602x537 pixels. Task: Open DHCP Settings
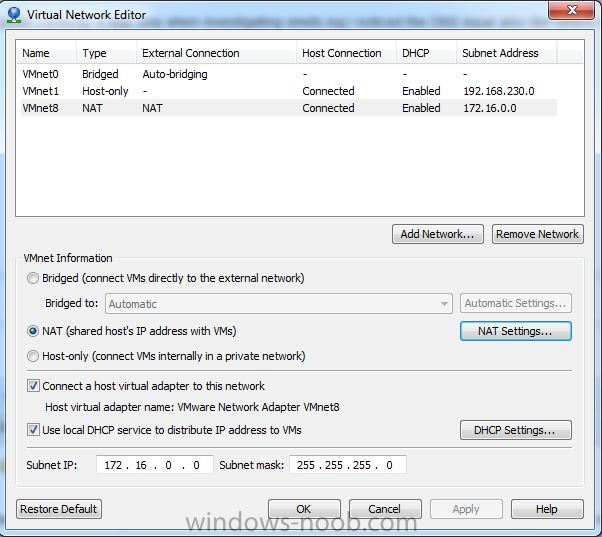coord(516,430)
